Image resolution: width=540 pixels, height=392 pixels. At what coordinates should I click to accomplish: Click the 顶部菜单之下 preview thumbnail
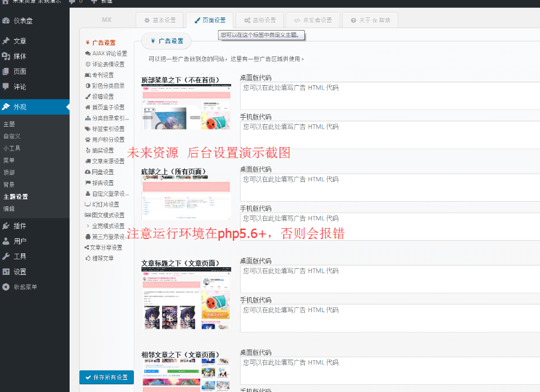pos(186,107)
